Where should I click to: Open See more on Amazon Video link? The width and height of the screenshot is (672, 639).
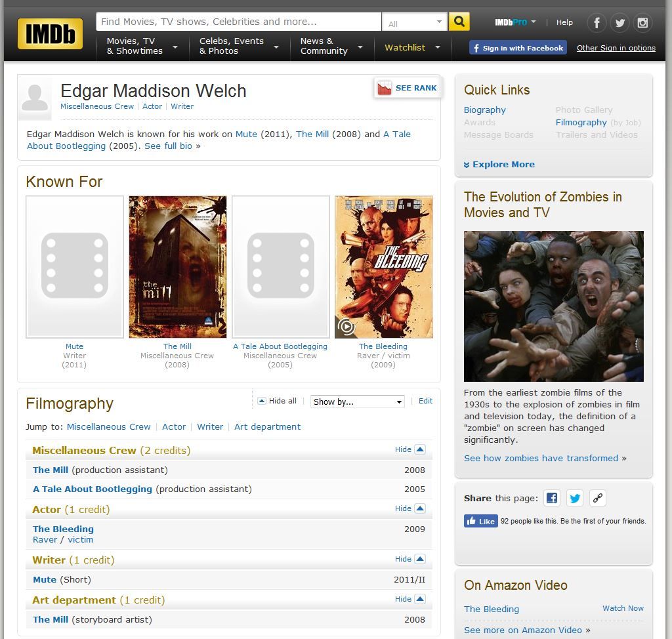[523, 630]
